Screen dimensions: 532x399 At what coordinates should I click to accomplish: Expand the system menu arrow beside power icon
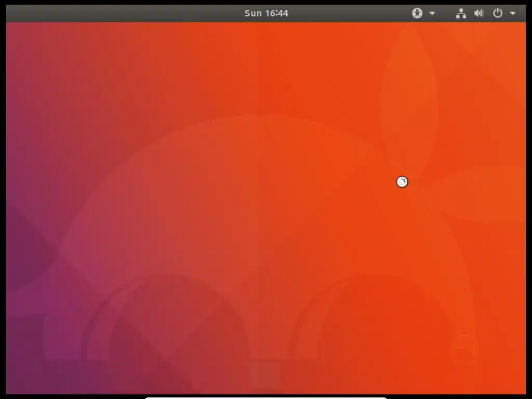coord(513,13)
